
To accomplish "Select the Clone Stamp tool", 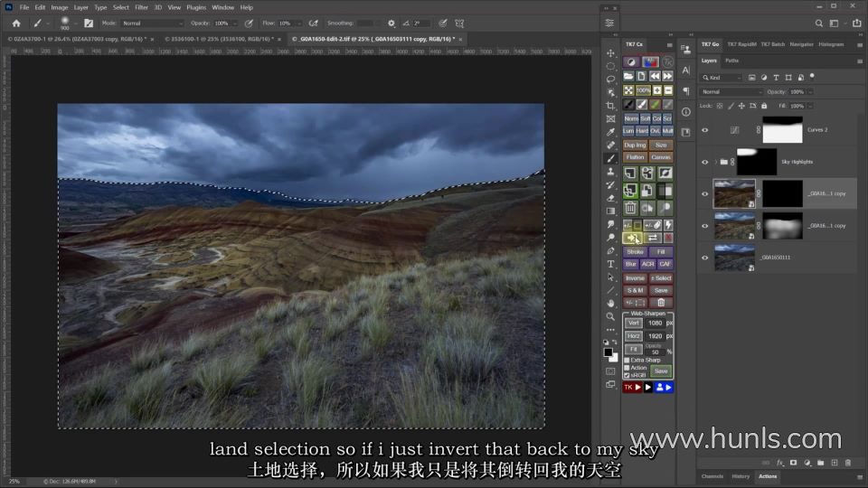I will pos(610,172).
